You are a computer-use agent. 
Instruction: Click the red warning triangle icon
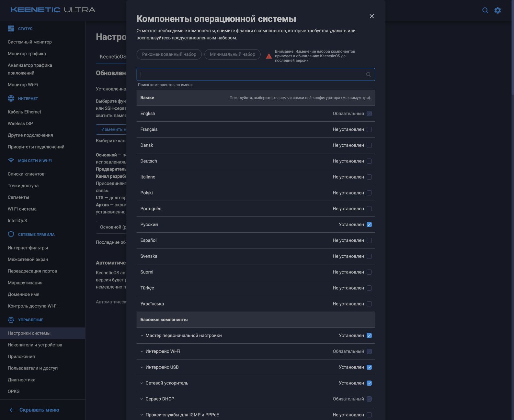coord(269,56)
